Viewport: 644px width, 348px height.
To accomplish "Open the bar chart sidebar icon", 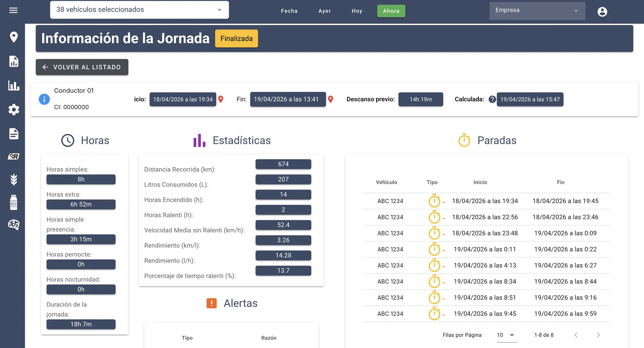I will coord(14,85).
